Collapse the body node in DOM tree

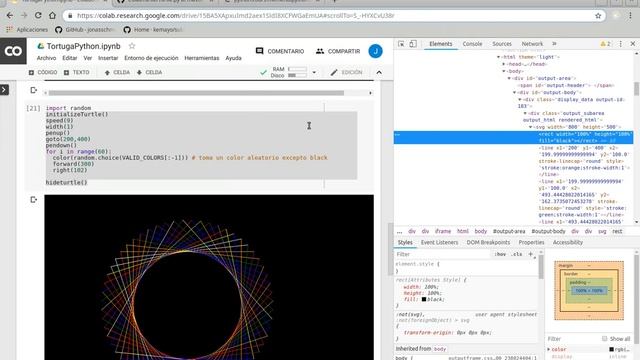(x=504, y=71)
